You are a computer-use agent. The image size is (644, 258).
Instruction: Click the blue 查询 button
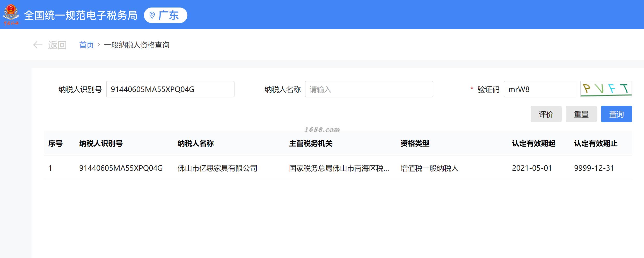point(617,114)
